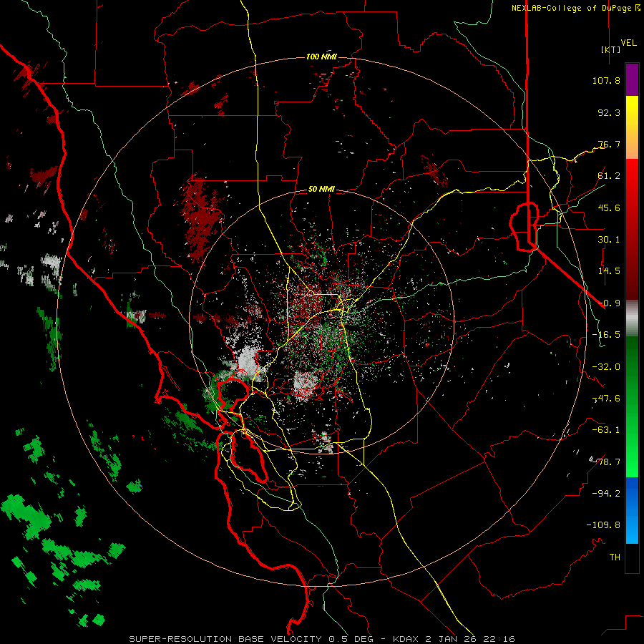The image size is (644, 644).
Task: Select the 107.8 legend value
Action: (606, 80)
